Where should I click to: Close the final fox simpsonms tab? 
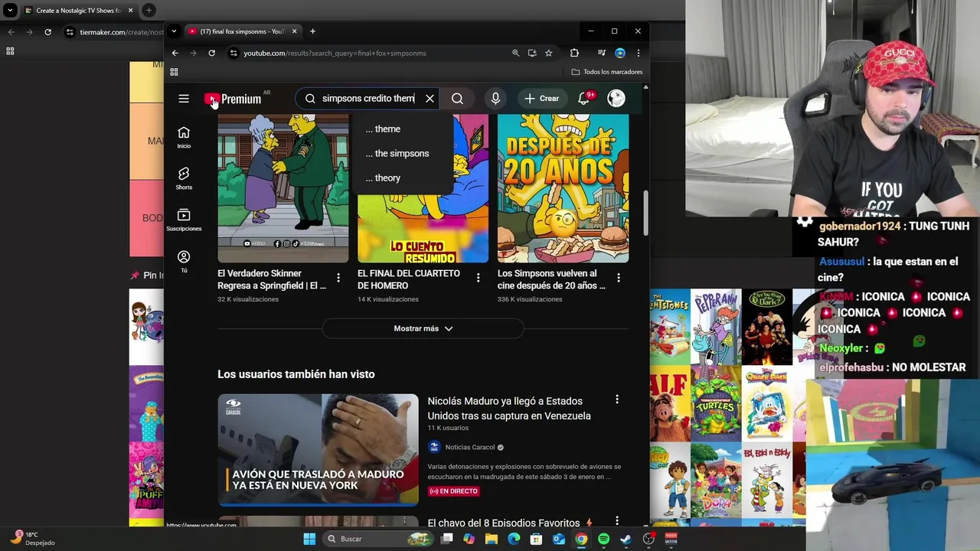click(x=294, y=31)
